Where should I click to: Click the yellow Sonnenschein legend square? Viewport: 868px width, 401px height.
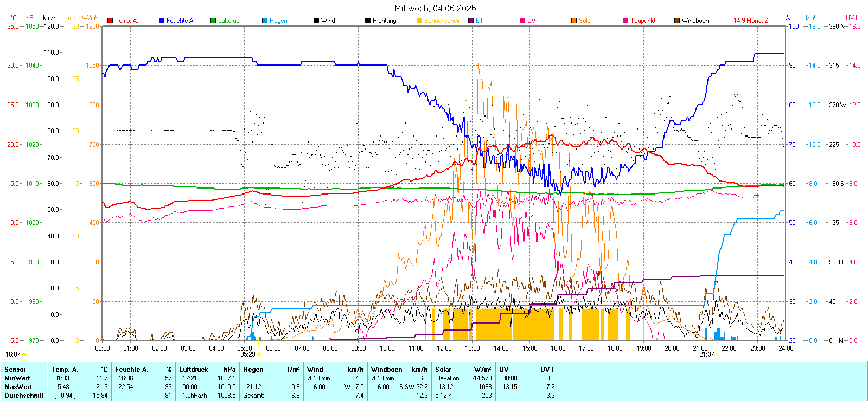(419, 21)
